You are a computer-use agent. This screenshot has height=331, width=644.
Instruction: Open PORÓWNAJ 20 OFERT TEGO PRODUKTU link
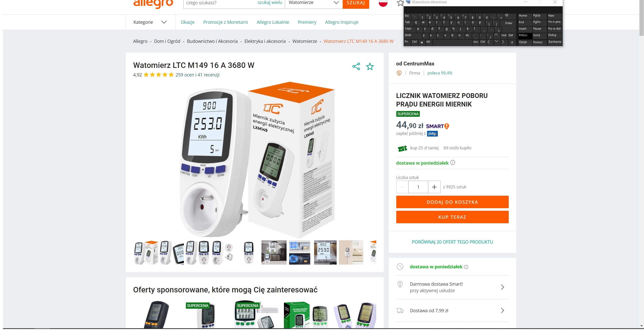coord(452,242)
